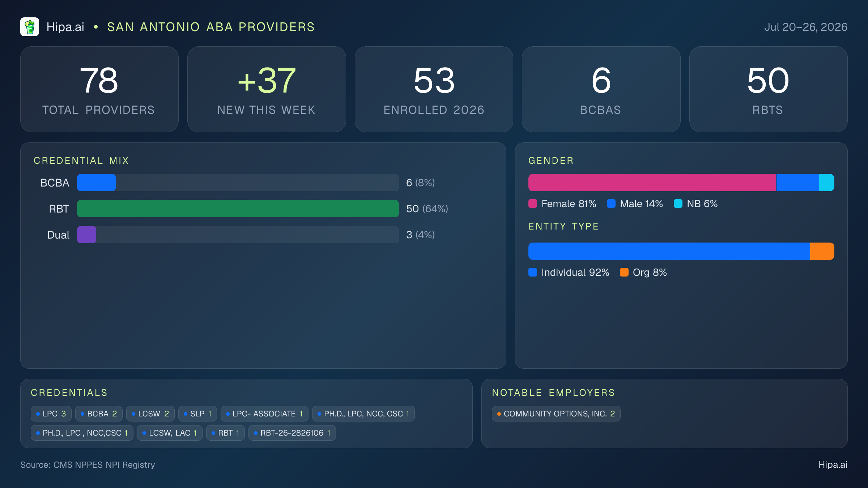Select the SLP 1 credential chip

click(197, 414)
